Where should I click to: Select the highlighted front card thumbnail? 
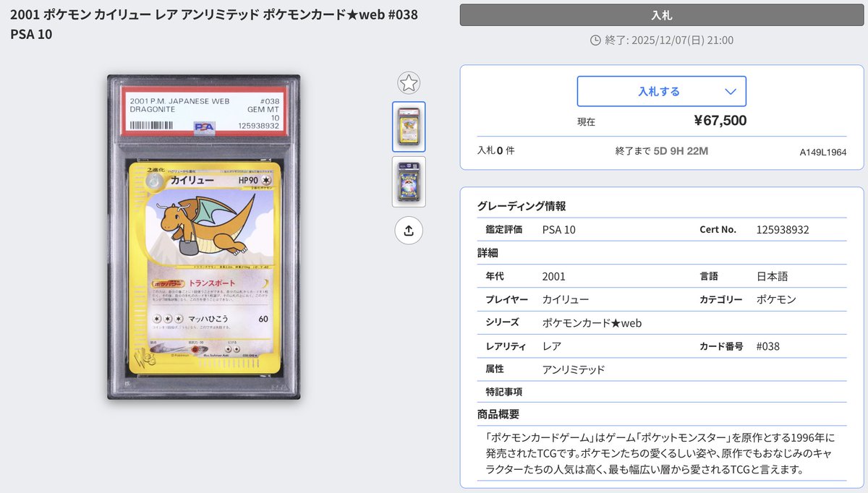(x=409, y=127)
